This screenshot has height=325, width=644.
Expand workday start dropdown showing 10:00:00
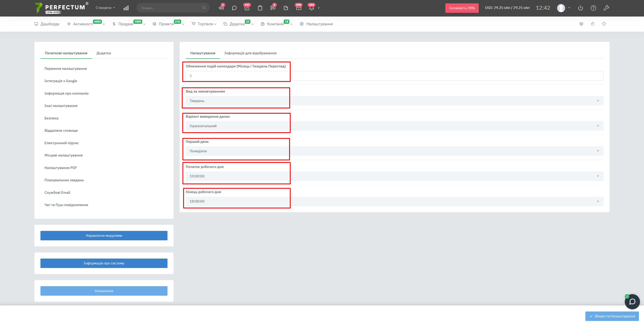(394, 176)
